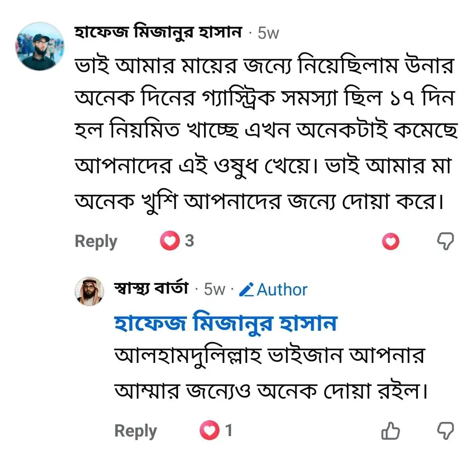This screenshot has height=463, width=476.
Task: Dislike the first comment
Action: click(445, 242)
